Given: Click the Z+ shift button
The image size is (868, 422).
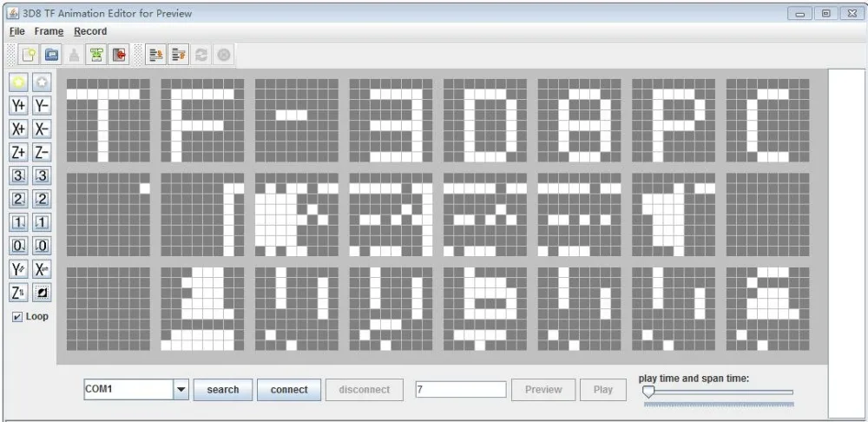Looking at the screenshot, I should tap(19, 152).
